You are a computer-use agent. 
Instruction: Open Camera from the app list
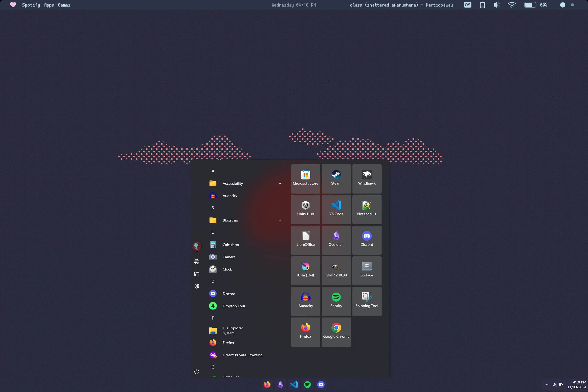pyautogui.click(x=245, y=257)
